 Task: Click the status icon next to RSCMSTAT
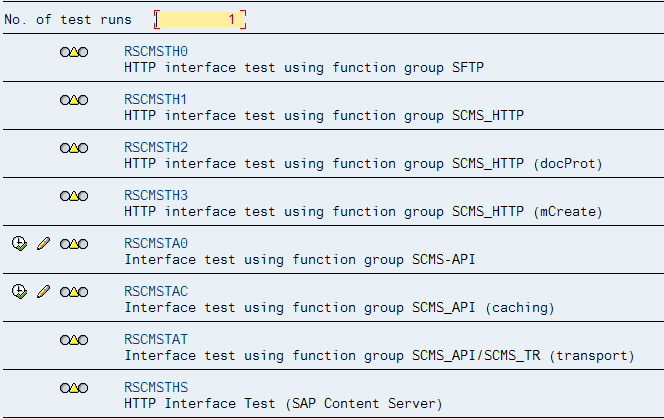[x=74, y=340]
